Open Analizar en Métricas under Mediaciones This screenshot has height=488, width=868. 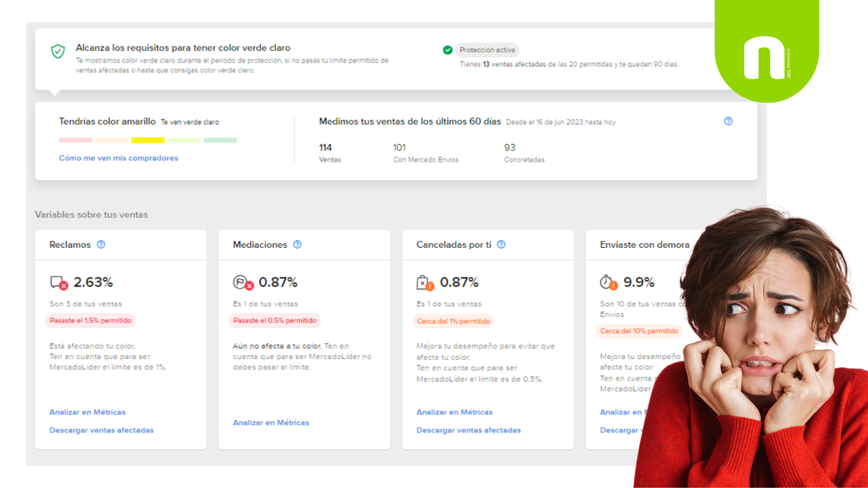tap(271, 422)
